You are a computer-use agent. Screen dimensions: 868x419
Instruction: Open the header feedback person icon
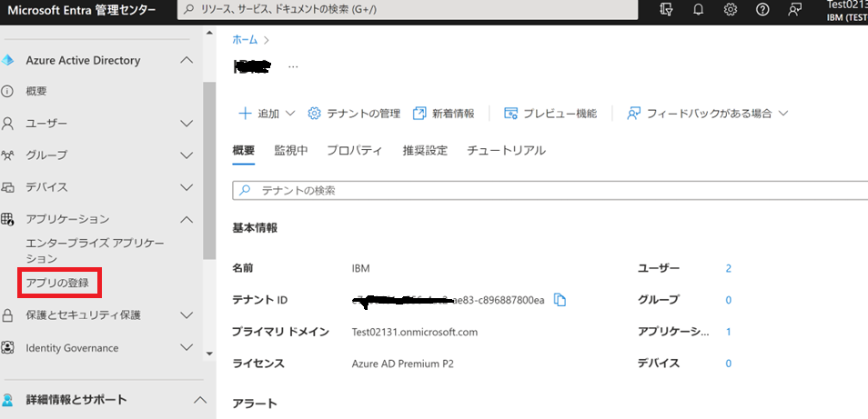[795, 9]
